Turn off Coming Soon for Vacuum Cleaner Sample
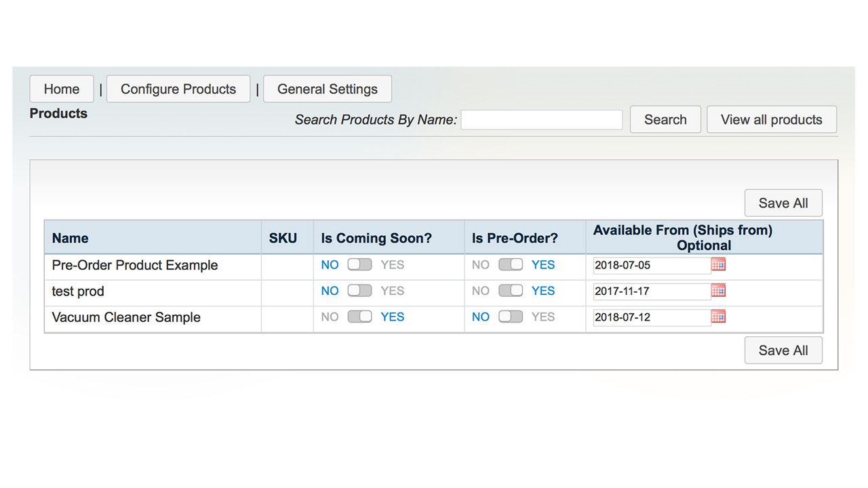Image resolution: width=868 pixels, height=488 pixels. 359,317
